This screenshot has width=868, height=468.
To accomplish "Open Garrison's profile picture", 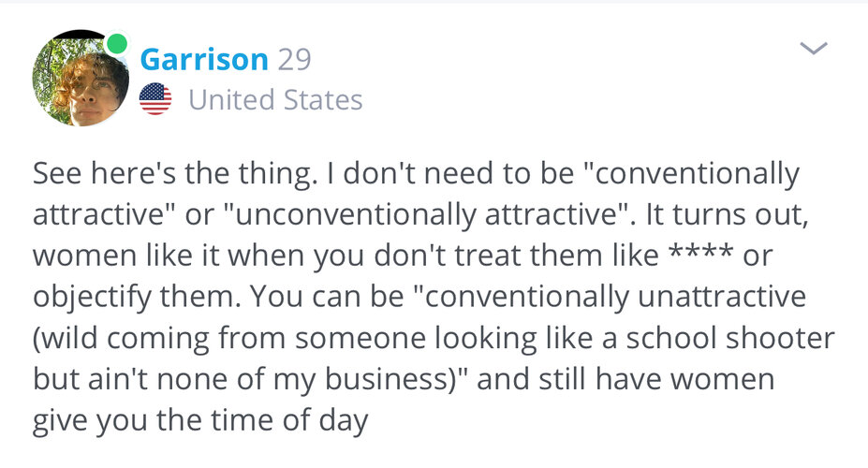I will (81, 78).
